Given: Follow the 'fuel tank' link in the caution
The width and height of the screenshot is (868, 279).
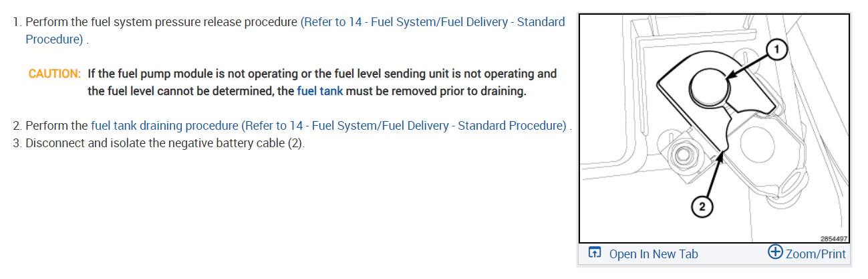Looking at the screenshot, I should click(319, 91).
